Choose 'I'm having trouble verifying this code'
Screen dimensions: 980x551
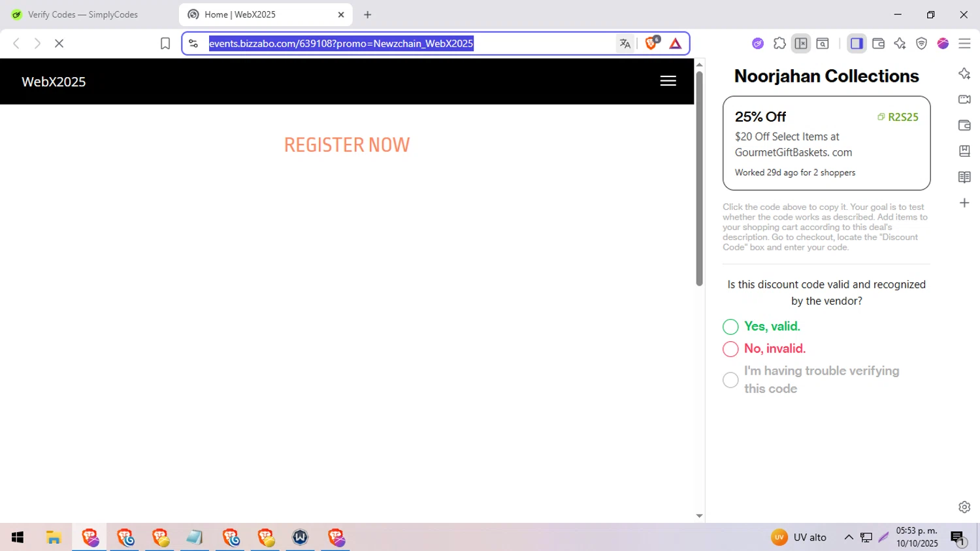coord(730,380)
